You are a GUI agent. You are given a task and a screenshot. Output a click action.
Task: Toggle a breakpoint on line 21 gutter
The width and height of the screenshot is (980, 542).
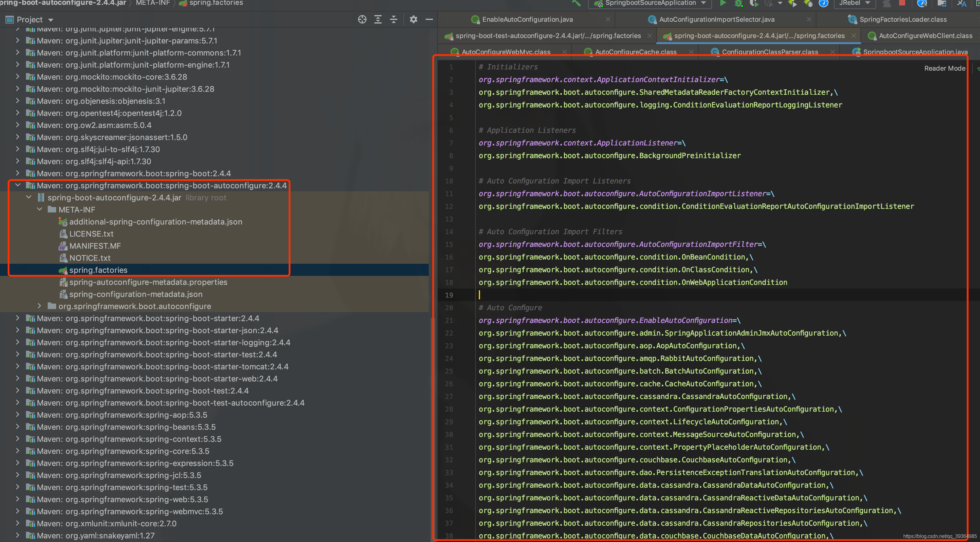(x=466, y=320)
